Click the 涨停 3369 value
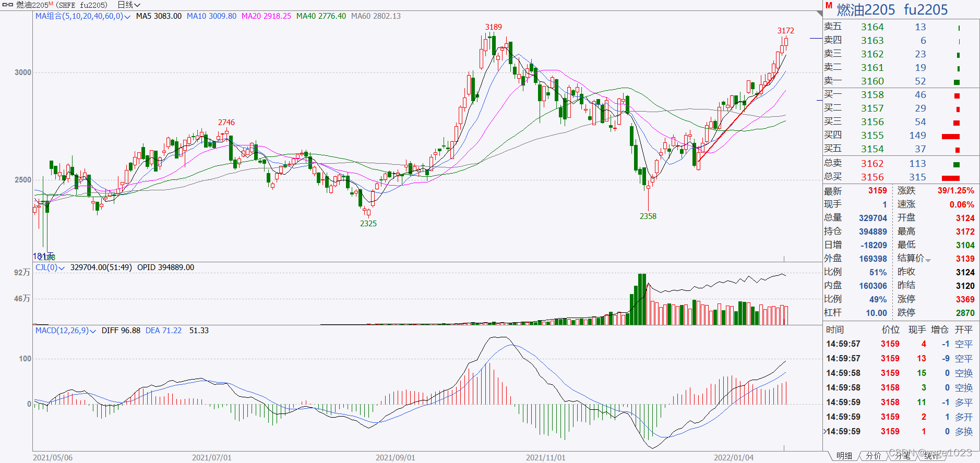The image size is (980, 463). coord(965,299)
